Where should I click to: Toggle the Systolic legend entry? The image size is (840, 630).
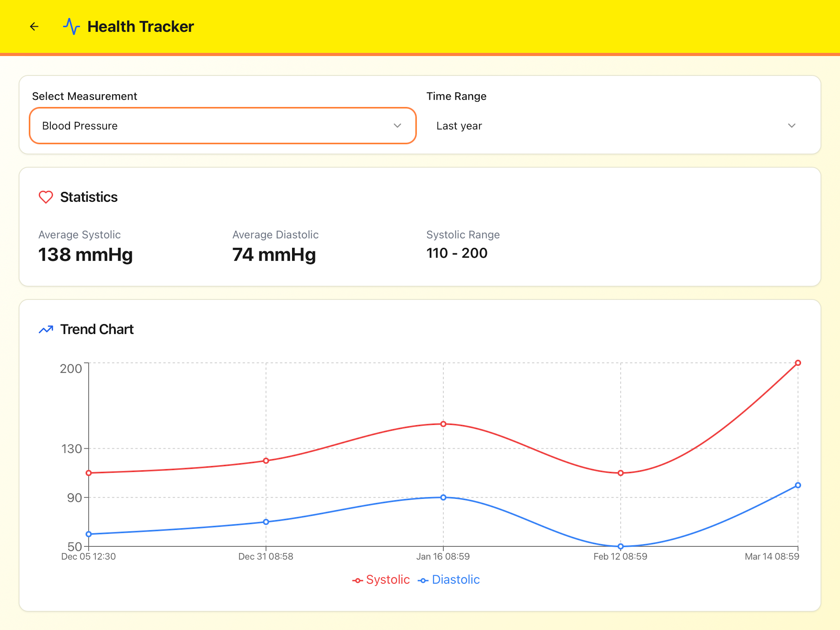[x=381, y=580]
